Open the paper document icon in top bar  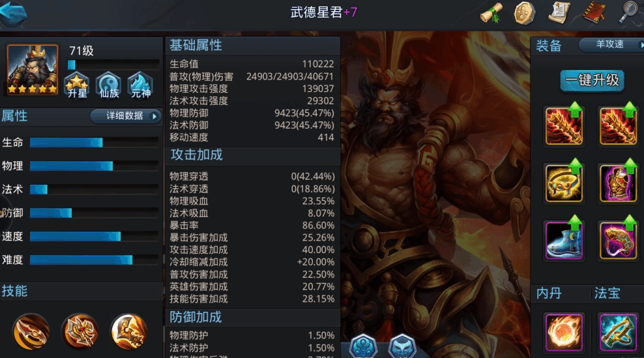point(559,12)
